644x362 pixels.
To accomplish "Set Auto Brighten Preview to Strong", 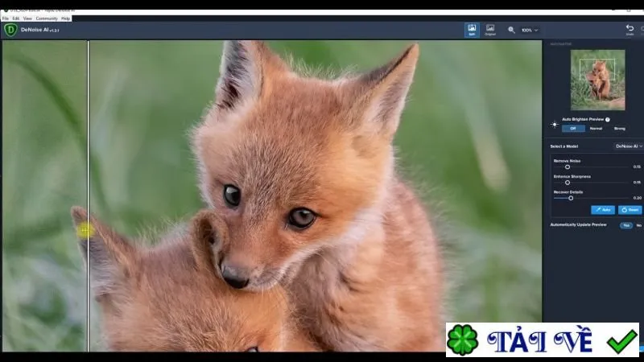I will [619, 129].
